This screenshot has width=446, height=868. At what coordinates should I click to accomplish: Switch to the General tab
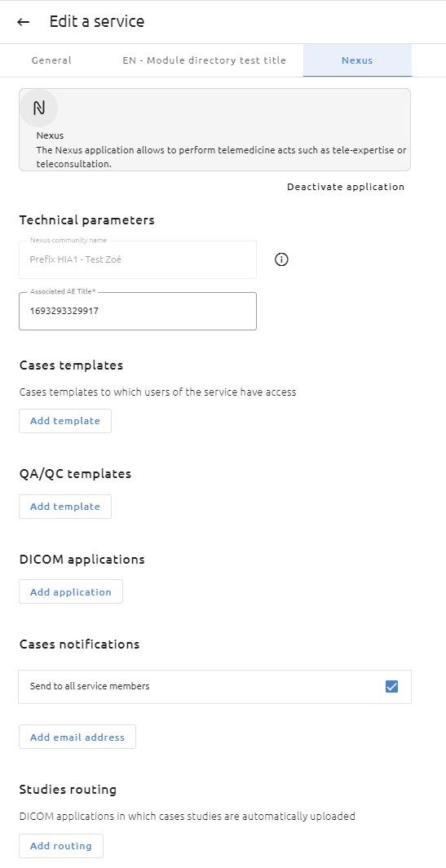point(51,60)
